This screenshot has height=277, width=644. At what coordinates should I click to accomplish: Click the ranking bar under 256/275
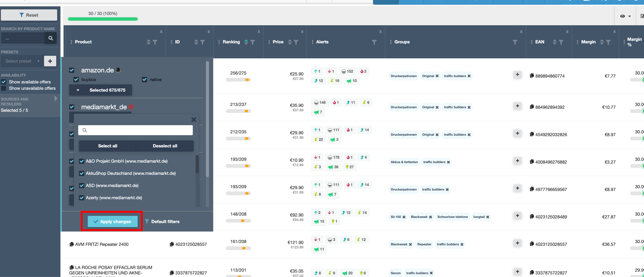point(238,80)
